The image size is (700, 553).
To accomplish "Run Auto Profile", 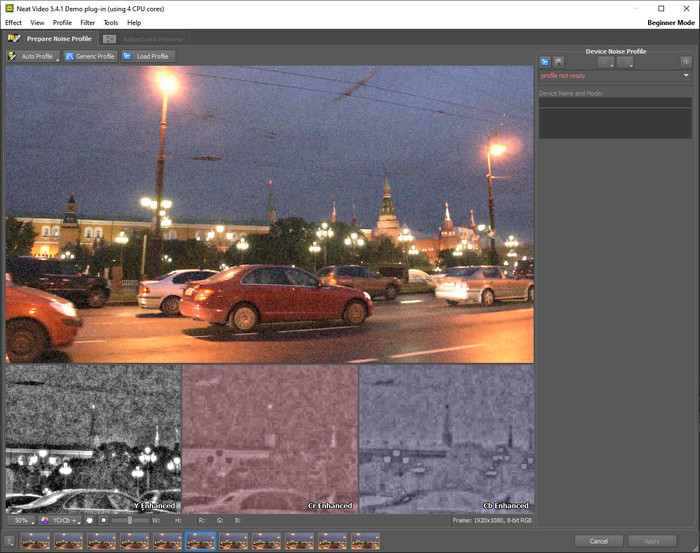I will 31,56.
